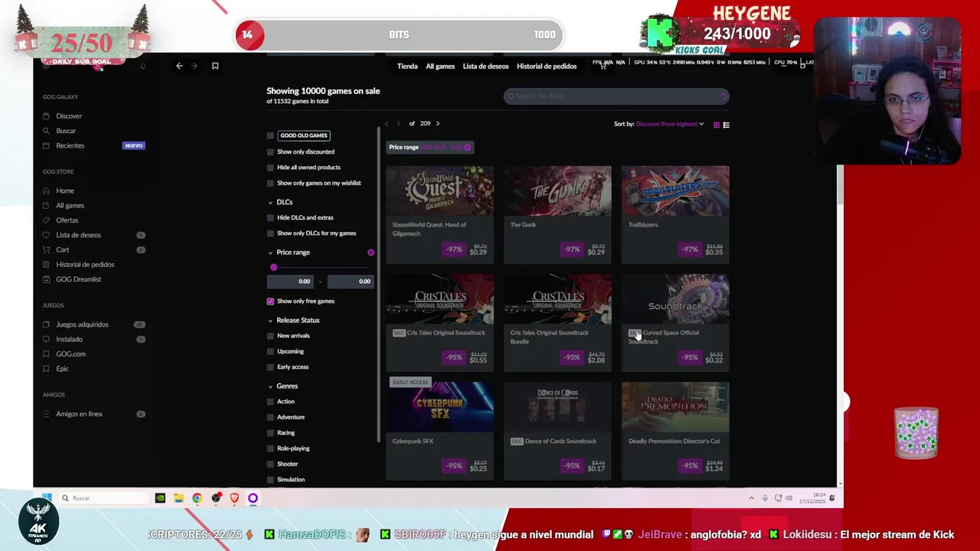Open Recientes in the sidebar
The image size is (980, 551).
pyautogui.click(x=70, y=145)
